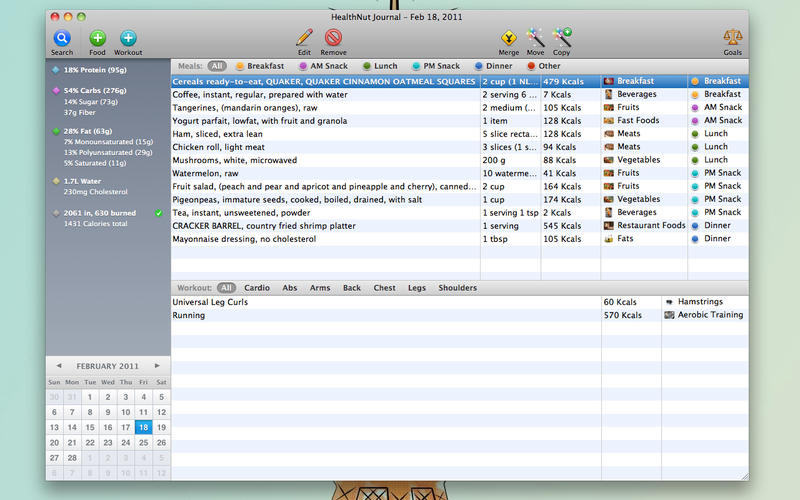This screenshot has height=500, width=800.
Task: Filter meals by Breakfast
Action: [x=260, y=66]
